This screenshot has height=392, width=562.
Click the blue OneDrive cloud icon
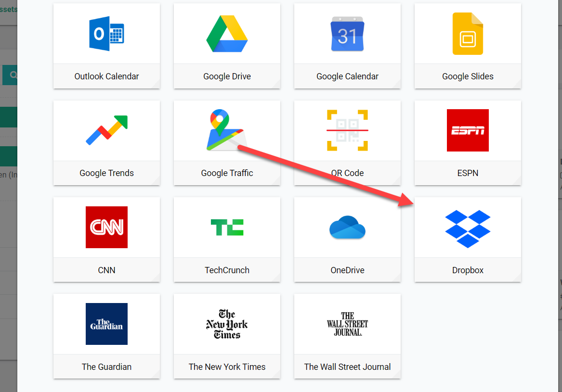tap(347, 227)
